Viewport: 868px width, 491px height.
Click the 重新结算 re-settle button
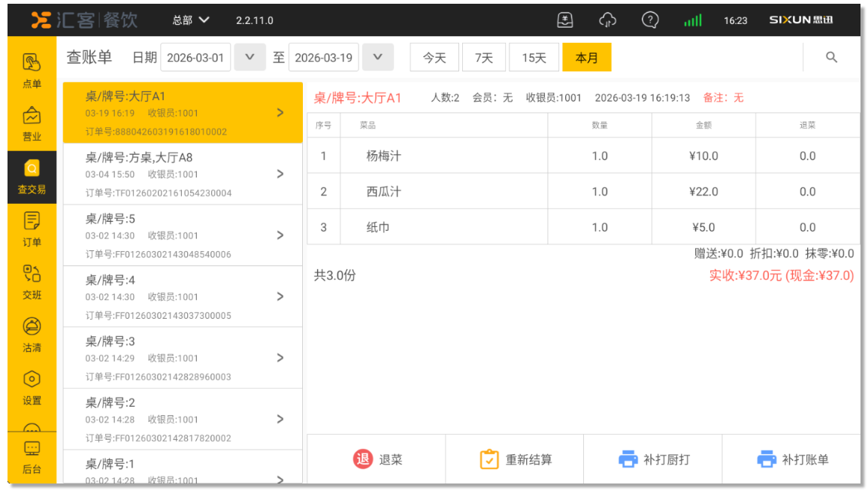(x=515, y=459)
